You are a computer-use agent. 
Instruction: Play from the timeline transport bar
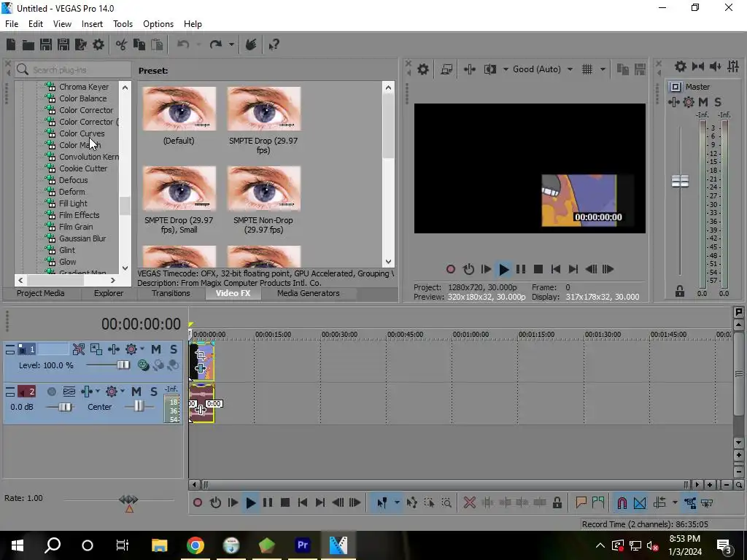pyautogui.click(x=251, y=502)
